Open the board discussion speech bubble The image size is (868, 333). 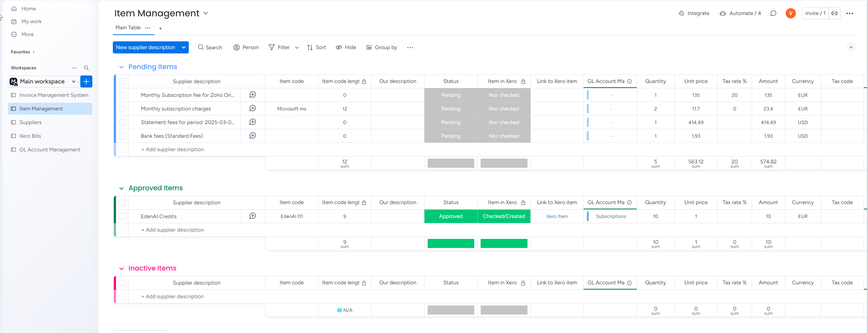(x=773, y=13)
